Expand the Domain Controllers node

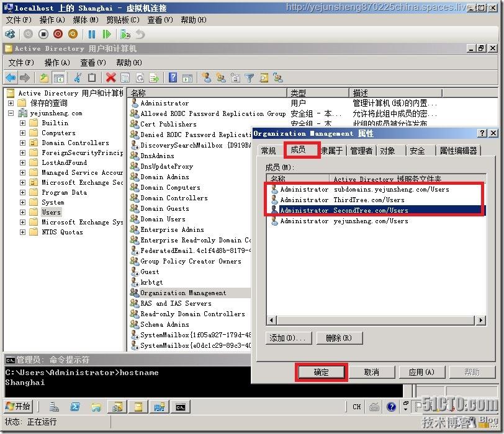coord(22,143)
